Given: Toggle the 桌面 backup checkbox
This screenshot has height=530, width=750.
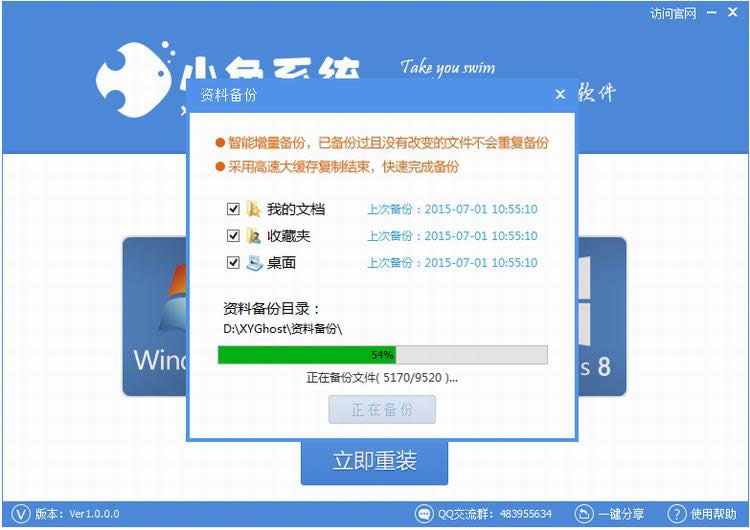Looking at the screenshot, I should [233, 263].
